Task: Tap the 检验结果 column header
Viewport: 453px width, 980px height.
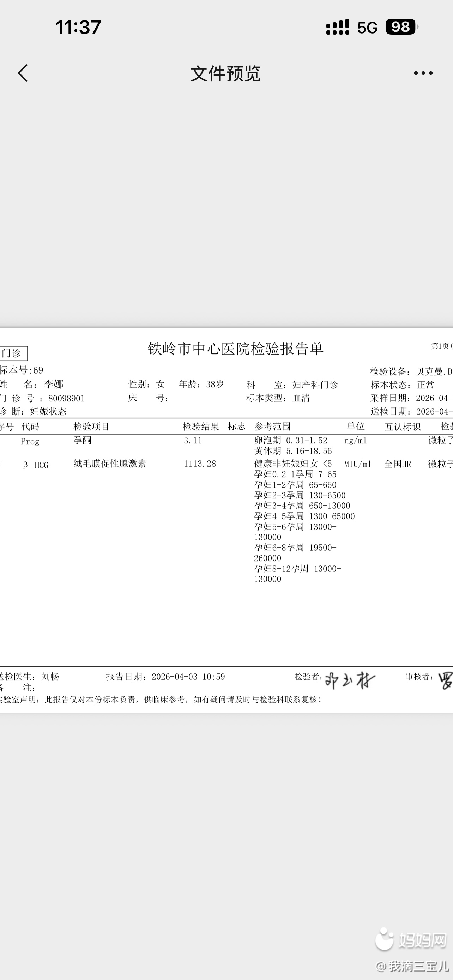Action: [200, 427]
